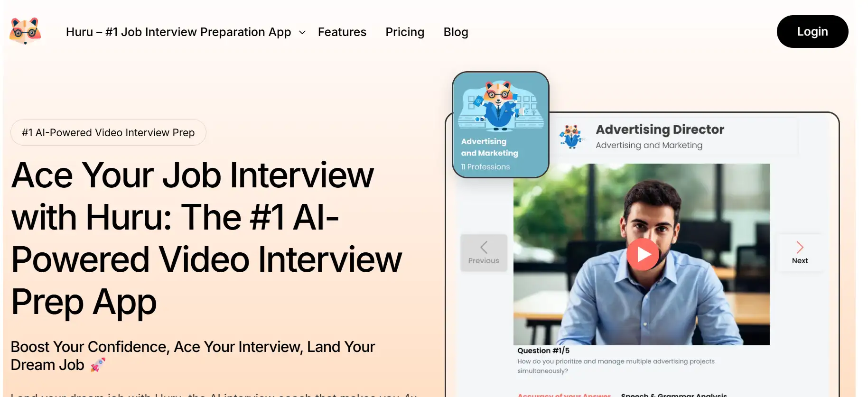The width and height of the screenshot is (868, 397).
Task: Open the Pricing page
Action: [x=404, y=32]
